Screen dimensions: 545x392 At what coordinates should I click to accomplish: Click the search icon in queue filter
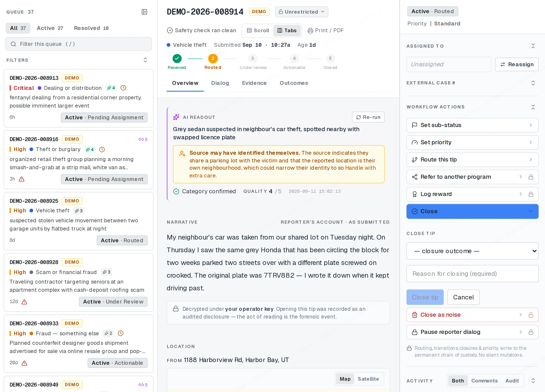click(x=13, y=44)
